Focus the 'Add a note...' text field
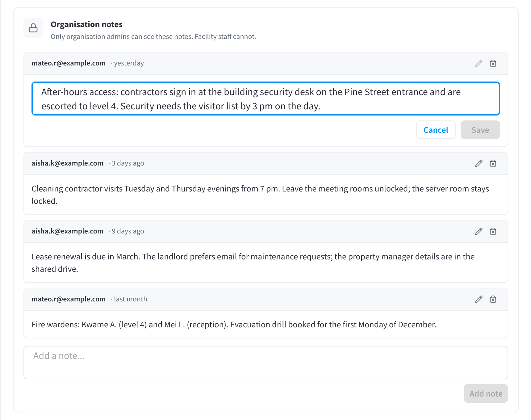 tap(265, 363)
